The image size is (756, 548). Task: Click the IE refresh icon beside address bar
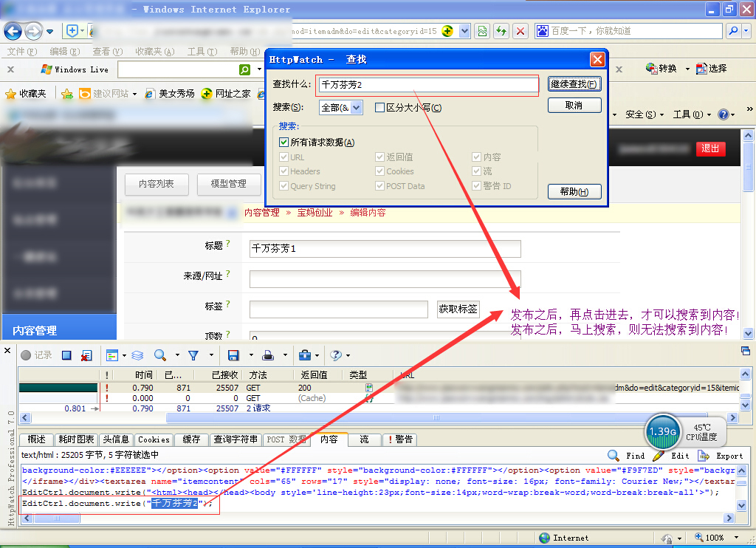501,31
